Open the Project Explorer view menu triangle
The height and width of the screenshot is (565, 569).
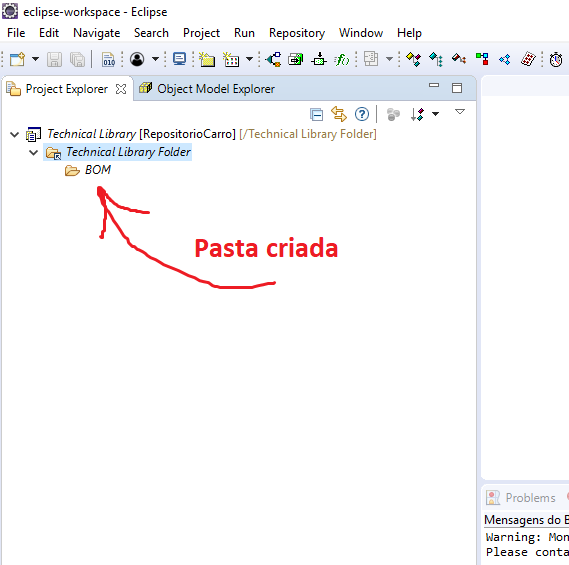tap(460, 111)
